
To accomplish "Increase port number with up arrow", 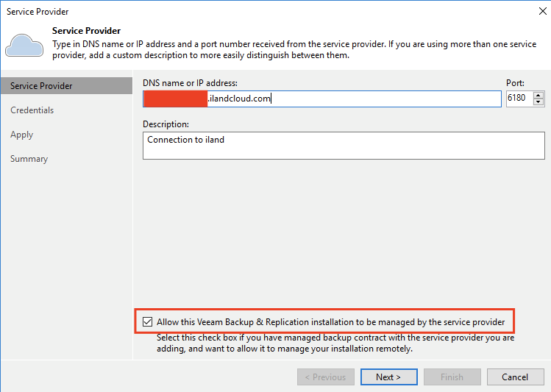I will pos(538,95).
